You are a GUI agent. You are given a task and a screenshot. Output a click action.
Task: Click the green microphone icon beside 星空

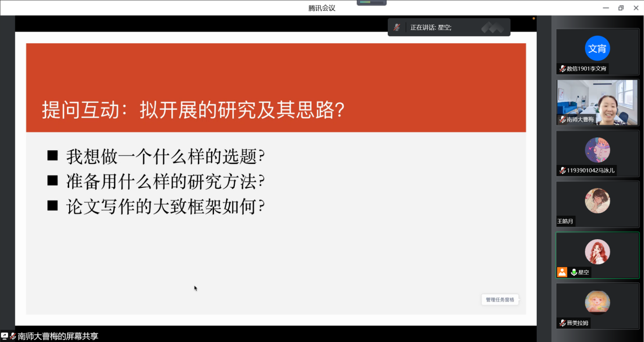574,272
